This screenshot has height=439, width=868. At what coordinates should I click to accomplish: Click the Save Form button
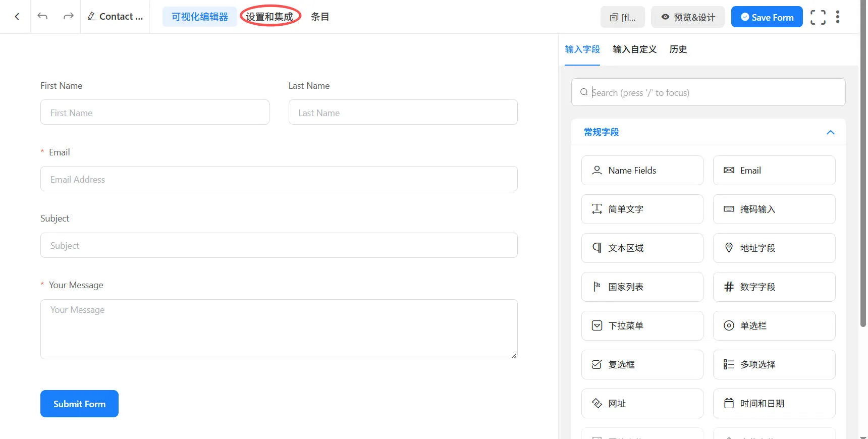[x=767, y=17]
